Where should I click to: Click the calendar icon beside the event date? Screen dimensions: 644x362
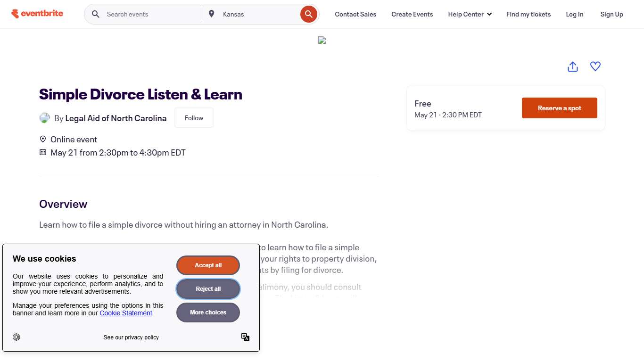click(x=42, y=152)
